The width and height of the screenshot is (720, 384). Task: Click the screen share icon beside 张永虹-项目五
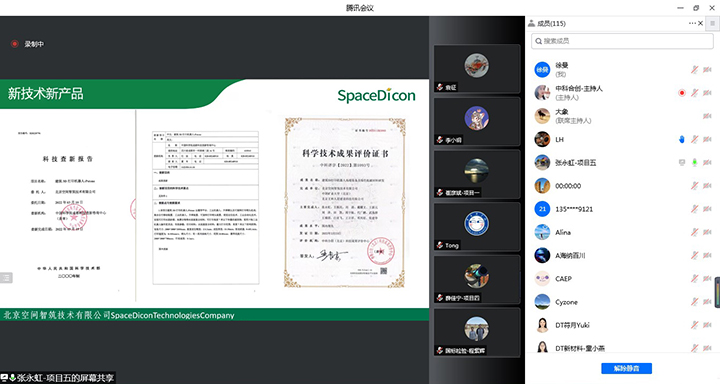[682, 163]
